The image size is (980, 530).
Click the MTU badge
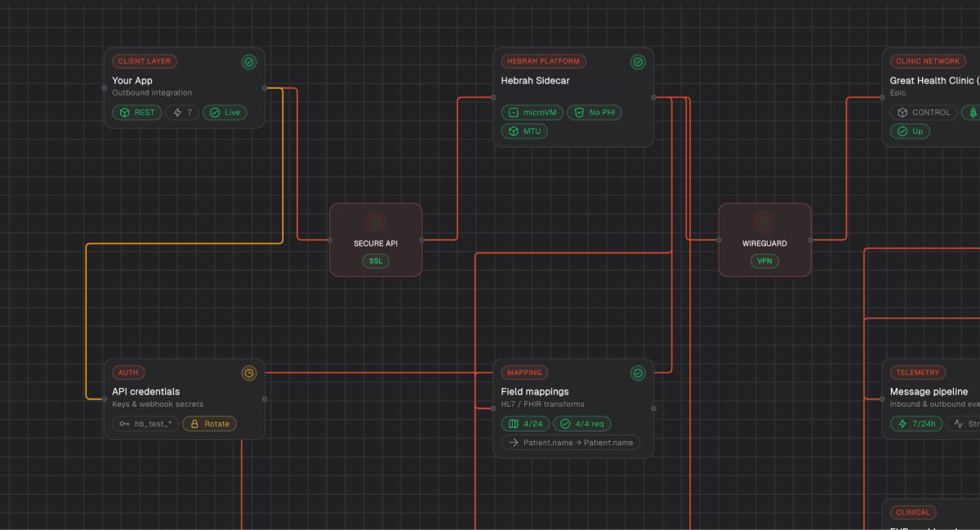(x=524, y=131)
